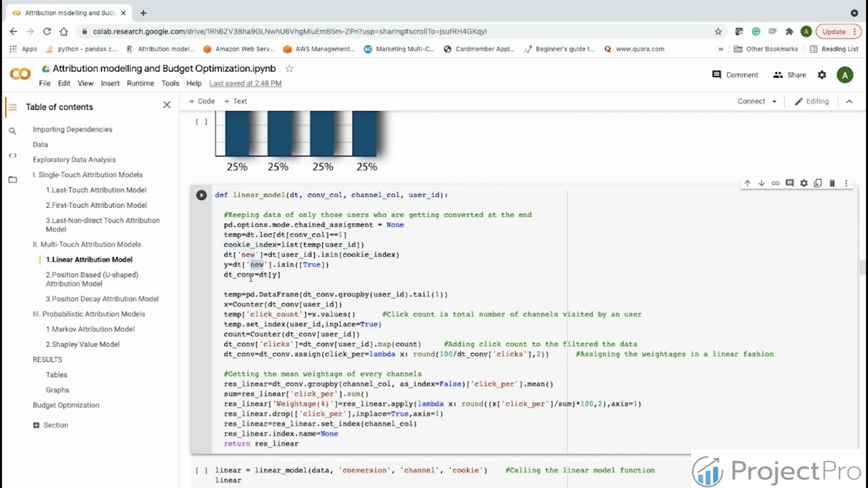Add a new Text cell
Image resolution: width=868 pixels, height=488 pixels.
[235, 101]
